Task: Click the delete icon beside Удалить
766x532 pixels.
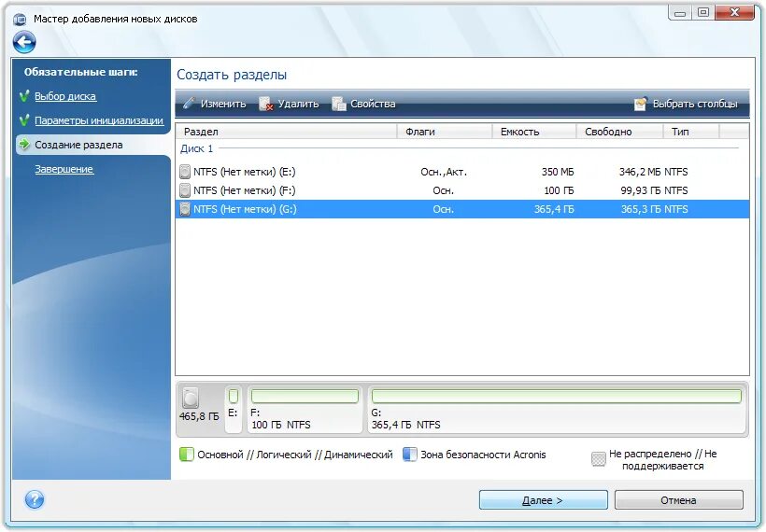Action: coord(265,104)
